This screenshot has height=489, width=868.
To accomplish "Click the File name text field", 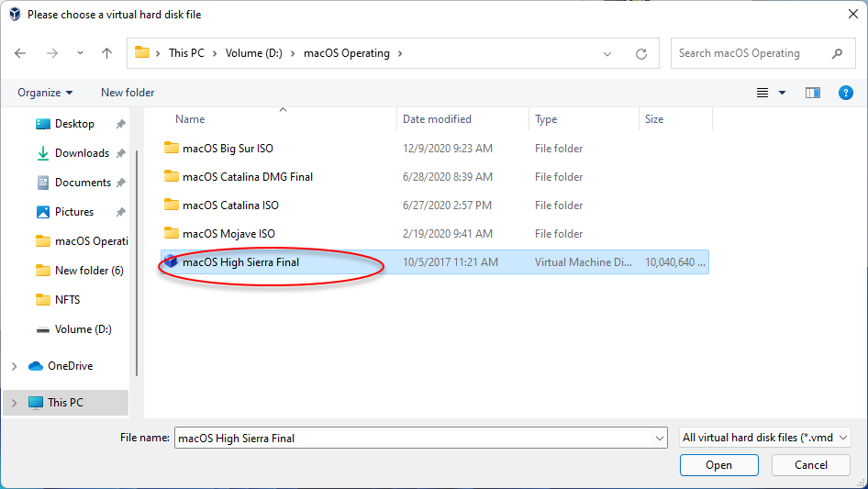I will pos(414,438).
